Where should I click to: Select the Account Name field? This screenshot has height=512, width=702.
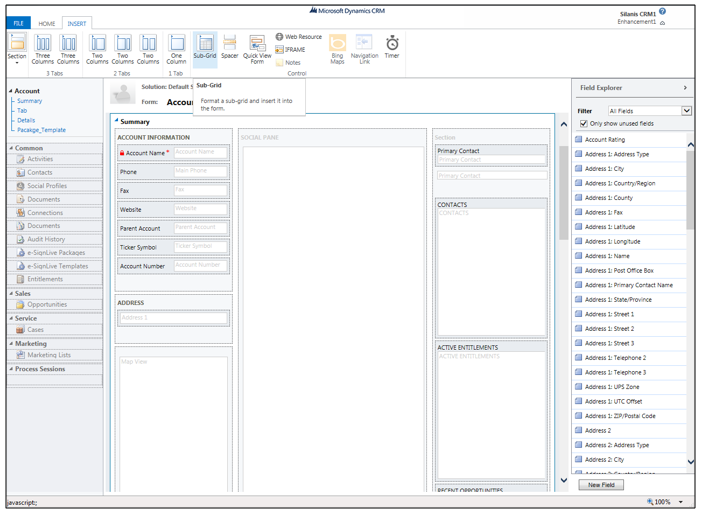click(173, 153)
